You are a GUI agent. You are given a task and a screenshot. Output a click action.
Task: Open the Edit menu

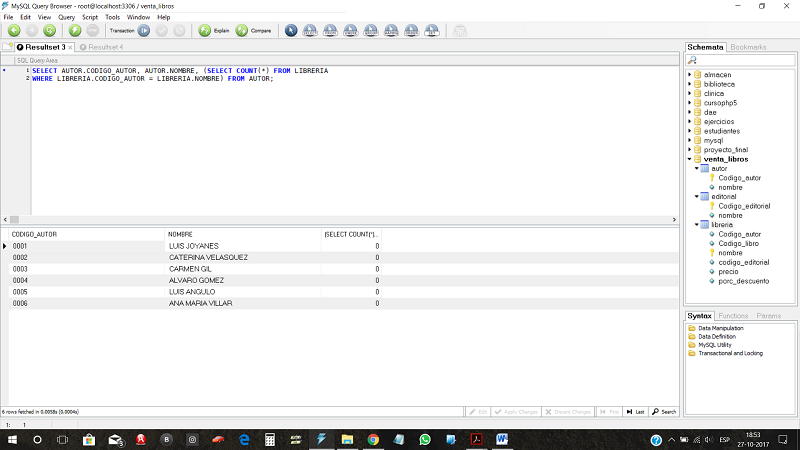(x=26, y=17)
